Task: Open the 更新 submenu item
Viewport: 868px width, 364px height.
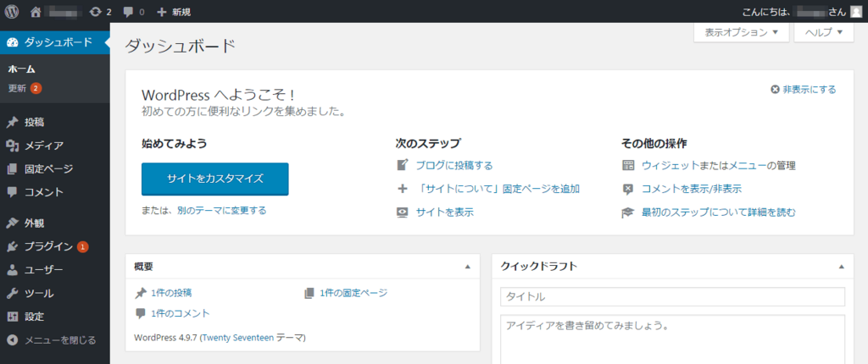Action: click(x=17, y=88)
